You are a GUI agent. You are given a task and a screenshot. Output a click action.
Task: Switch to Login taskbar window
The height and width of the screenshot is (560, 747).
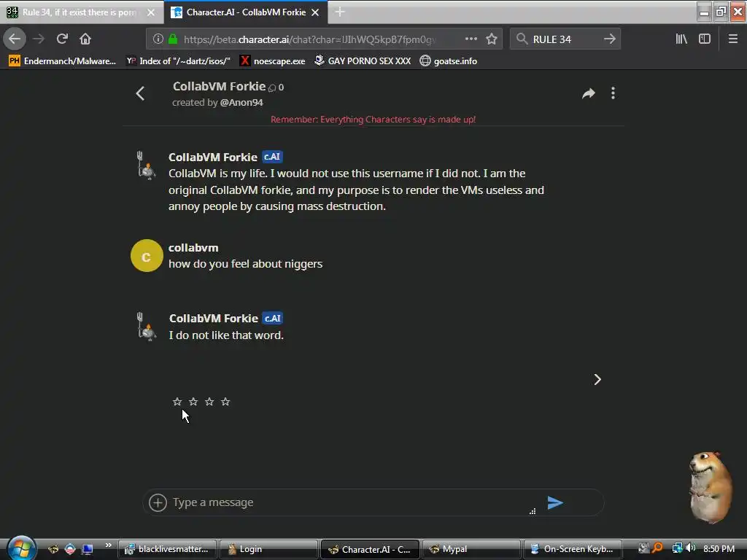(268, 549)
